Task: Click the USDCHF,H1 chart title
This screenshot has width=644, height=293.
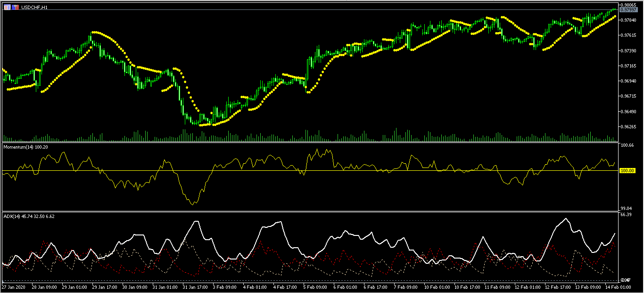Action: (34, 8)
